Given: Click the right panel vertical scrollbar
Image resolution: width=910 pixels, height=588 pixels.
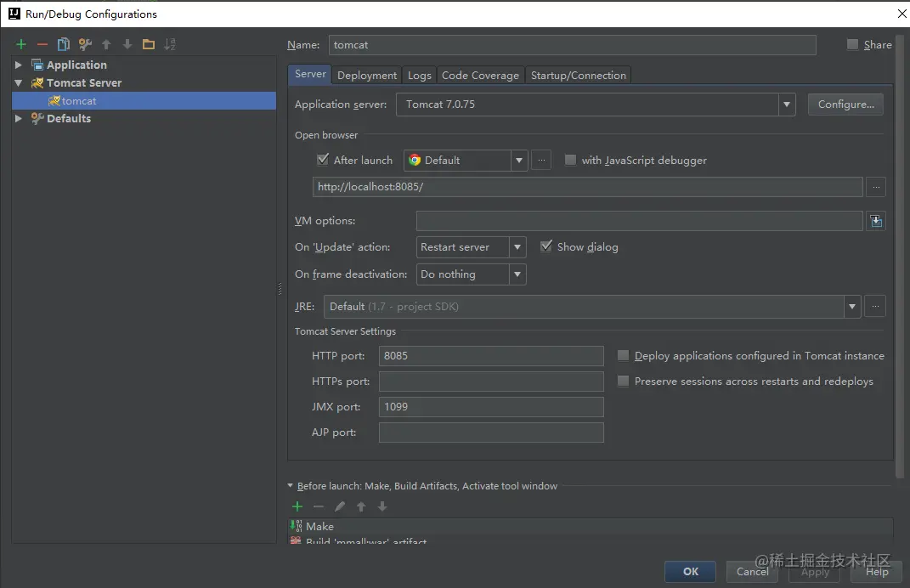Looking at the screenshot, I should click(900, 256).
